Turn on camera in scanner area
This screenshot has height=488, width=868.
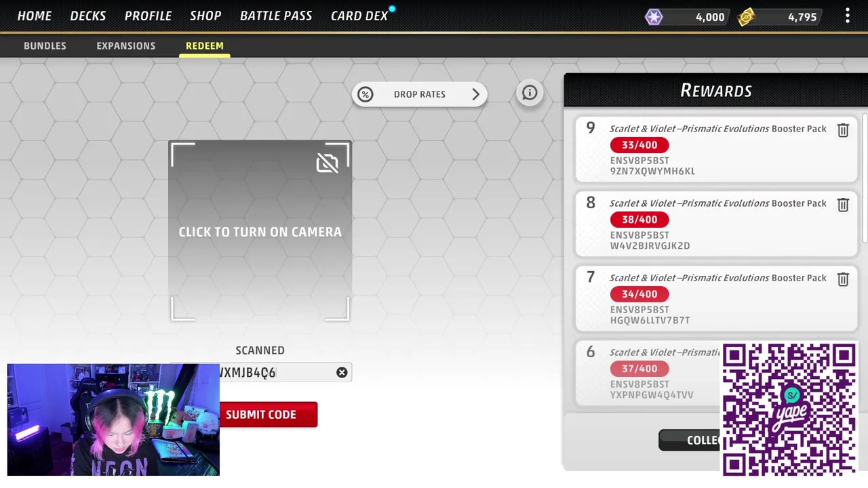pos(260,231)
